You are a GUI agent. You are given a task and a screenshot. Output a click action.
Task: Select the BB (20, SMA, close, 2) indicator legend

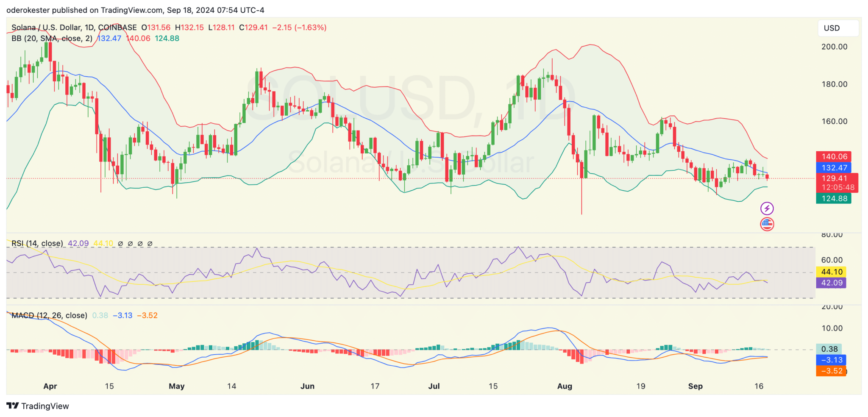click(x=52, y=39)
